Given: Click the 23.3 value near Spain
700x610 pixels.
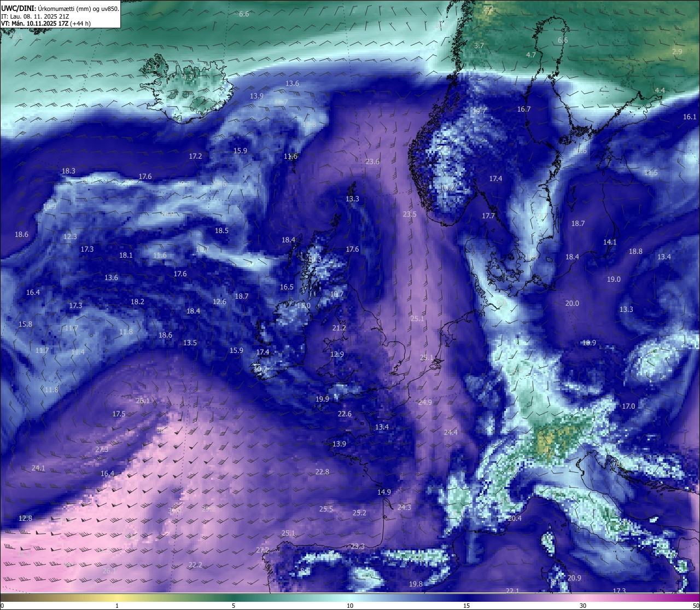Looking at the screenshot, I should [358, 546].
